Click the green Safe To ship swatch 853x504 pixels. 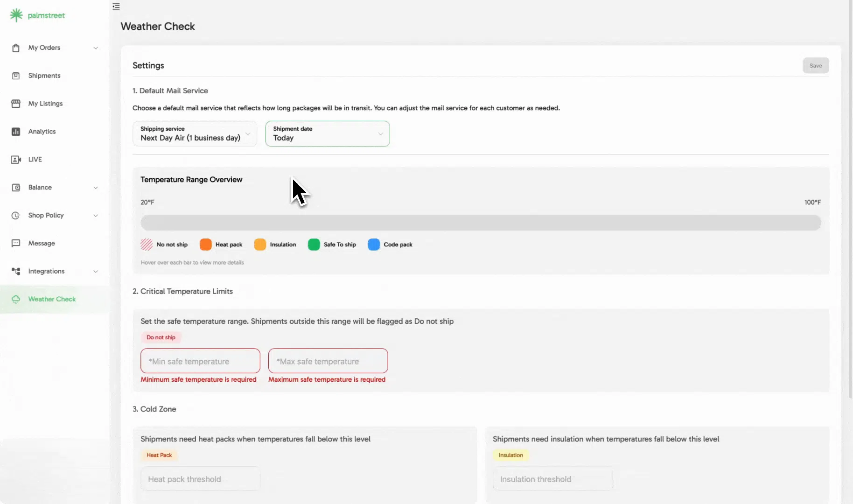click(314, 245)
